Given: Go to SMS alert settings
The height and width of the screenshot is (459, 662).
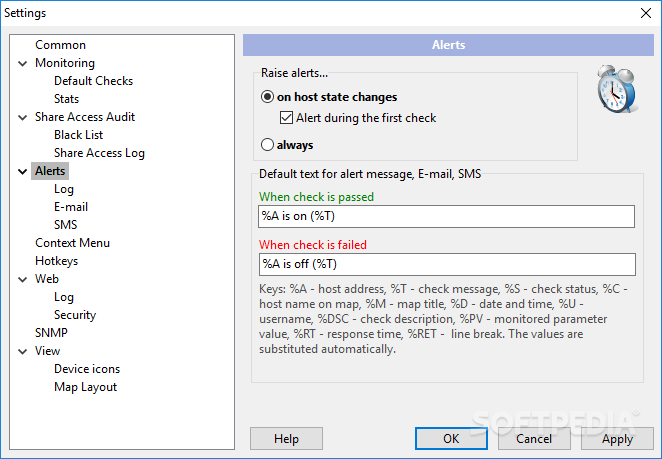Looking at the screenshot, I should click(x=65, y=225).
